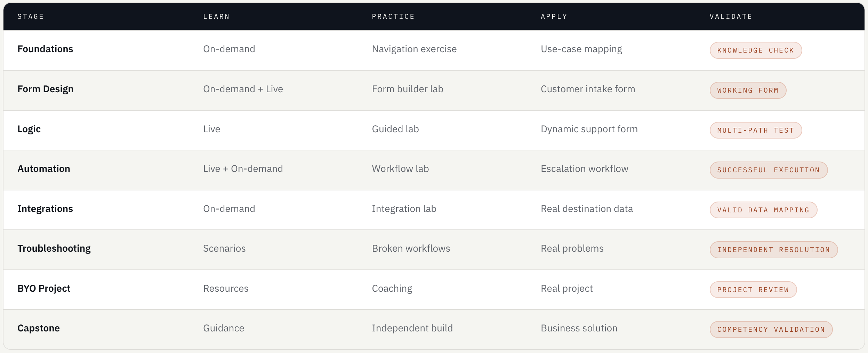Click the 'Live + On-demand' cell
The image size is (868, 353).
pyautogui.click(x=243, y=169)
